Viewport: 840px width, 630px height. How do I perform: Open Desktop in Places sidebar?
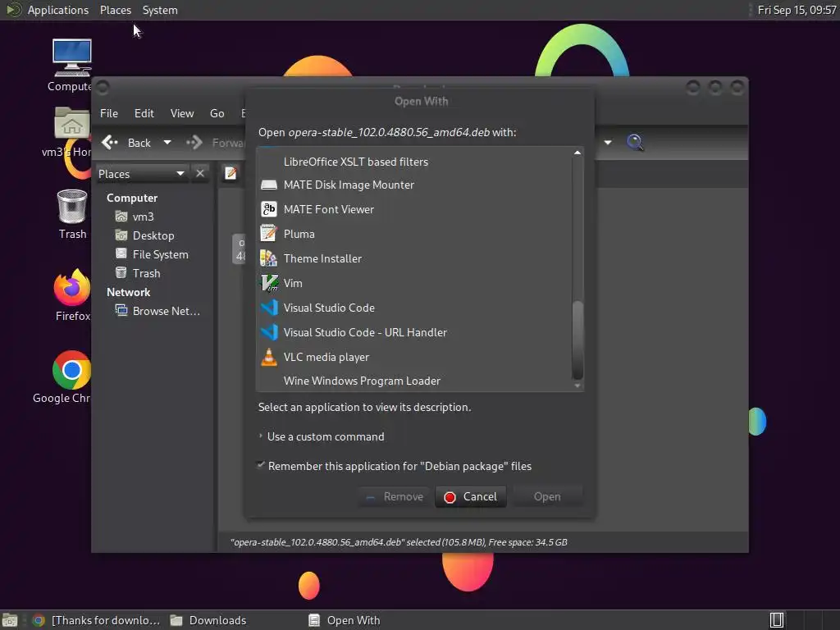153,235
